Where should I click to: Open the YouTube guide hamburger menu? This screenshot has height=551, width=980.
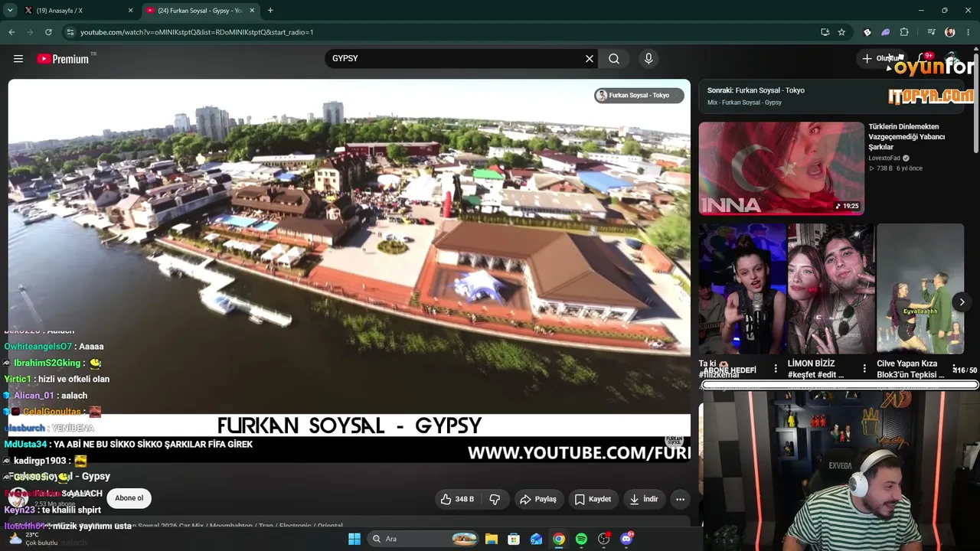tap(18, 59)
